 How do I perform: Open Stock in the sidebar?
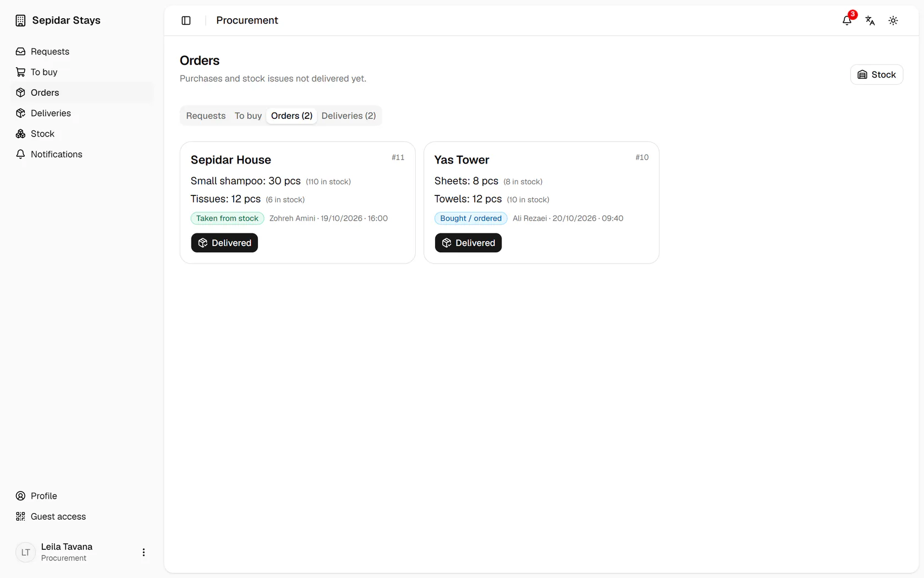[82, 134]
